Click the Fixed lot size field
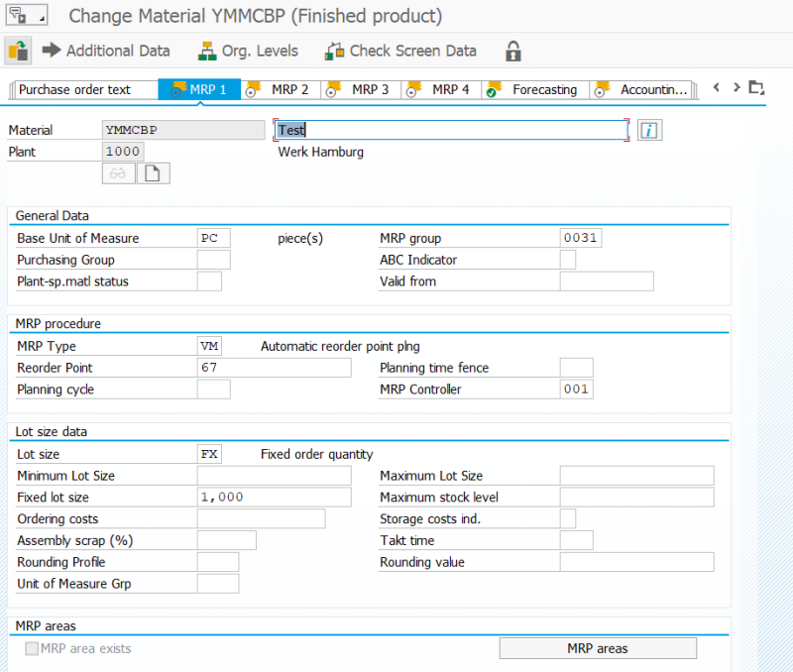The image size is (793, 672). click(274, 497)
